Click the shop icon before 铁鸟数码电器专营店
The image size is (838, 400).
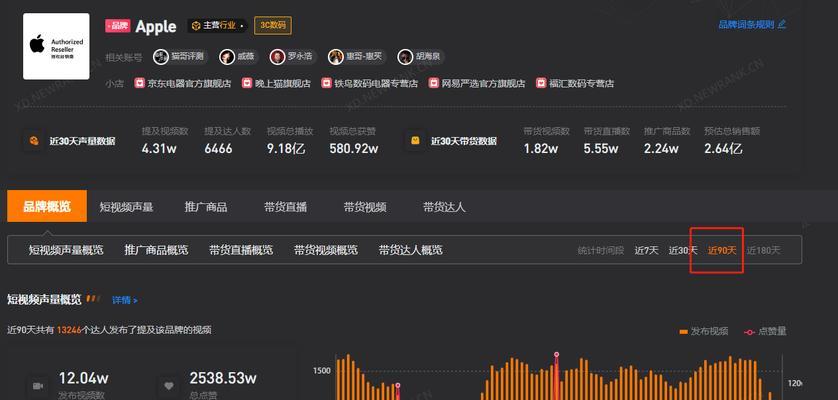coord(327,83)
